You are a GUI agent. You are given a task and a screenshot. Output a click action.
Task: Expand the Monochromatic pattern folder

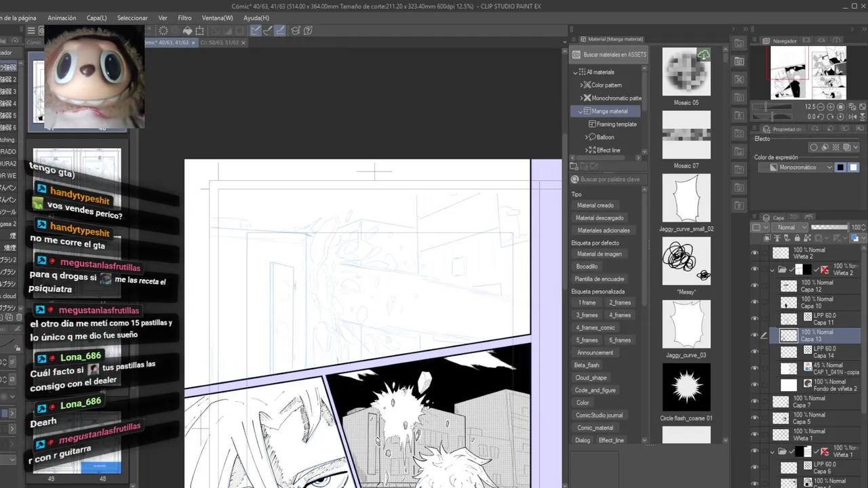tap(581, 98)
